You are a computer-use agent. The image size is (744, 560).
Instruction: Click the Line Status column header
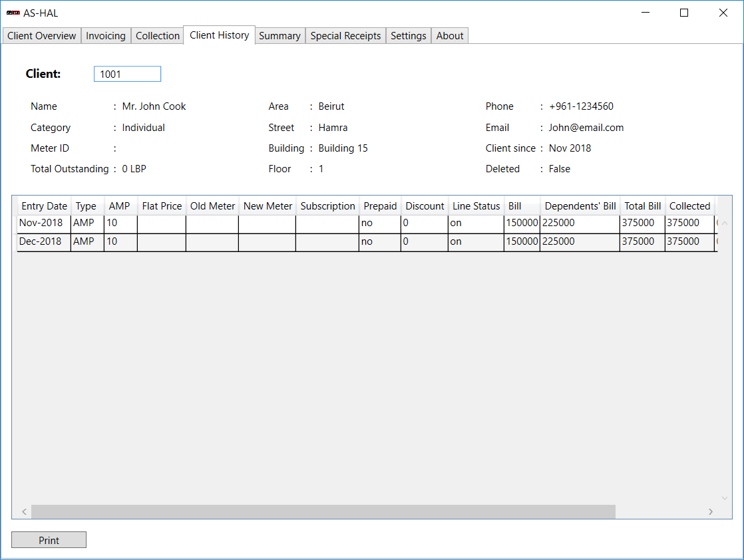[x=476, y=206]
